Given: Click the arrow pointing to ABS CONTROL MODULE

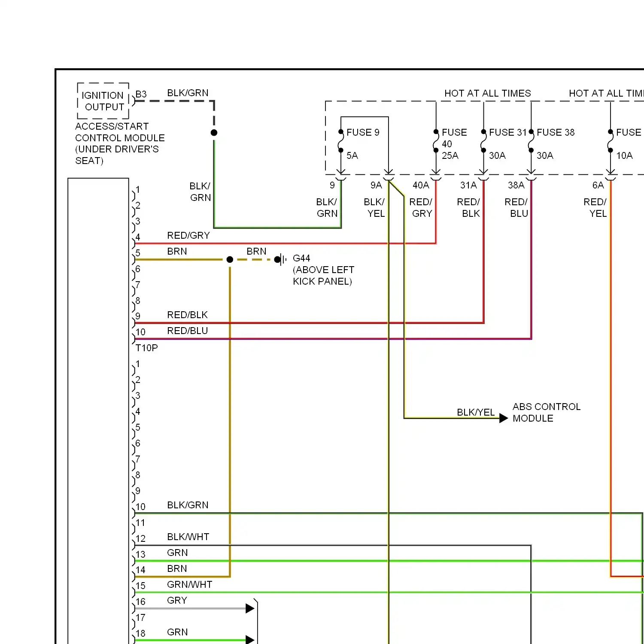Looking at the screenshot, I should pos(504,418).
